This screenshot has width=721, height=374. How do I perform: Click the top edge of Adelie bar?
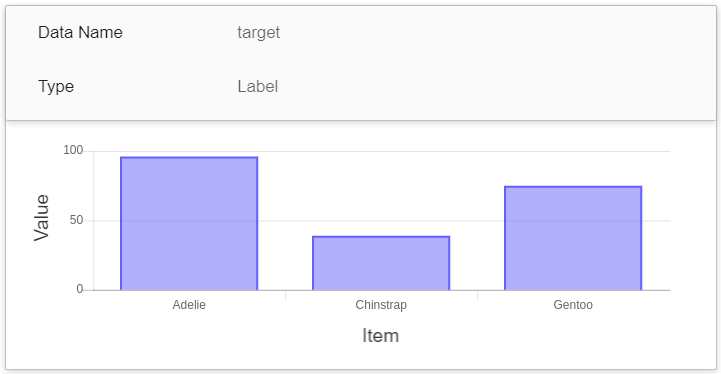pyautogui.click(x=189, y=157)
